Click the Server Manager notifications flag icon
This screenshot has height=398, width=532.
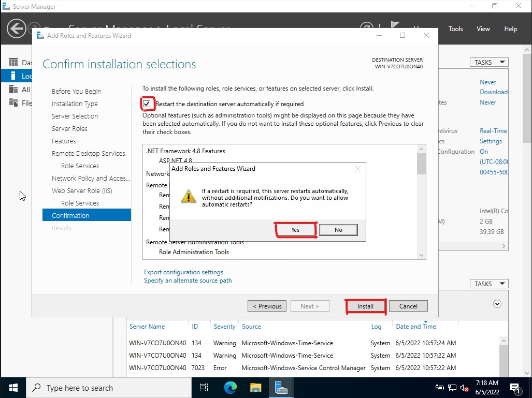tap(395, 25)
